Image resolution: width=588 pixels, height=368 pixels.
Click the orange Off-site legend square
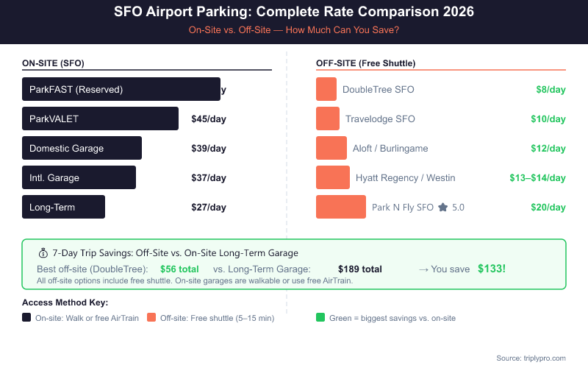(x=151, y=318)
